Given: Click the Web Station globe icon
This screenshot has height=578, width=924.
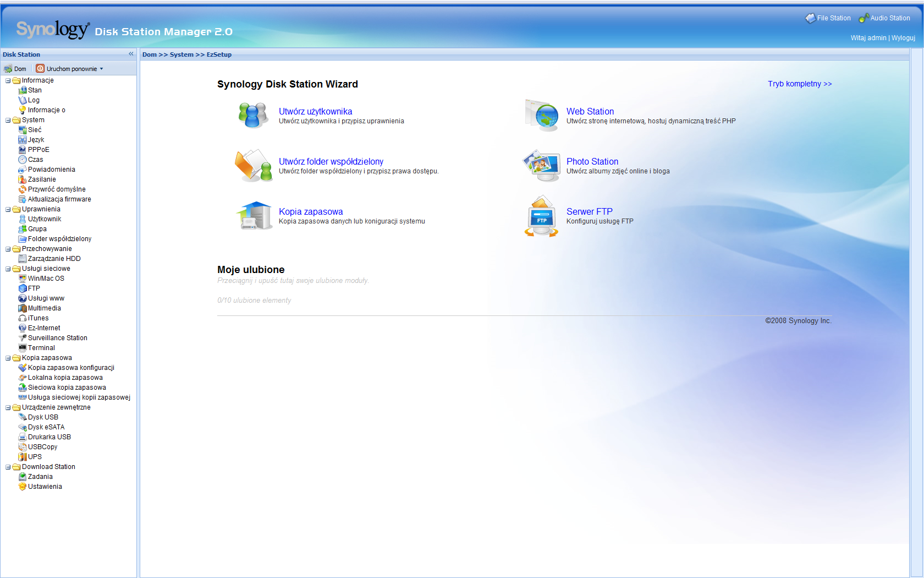Looking at the screenshot, I should point(542,116).
